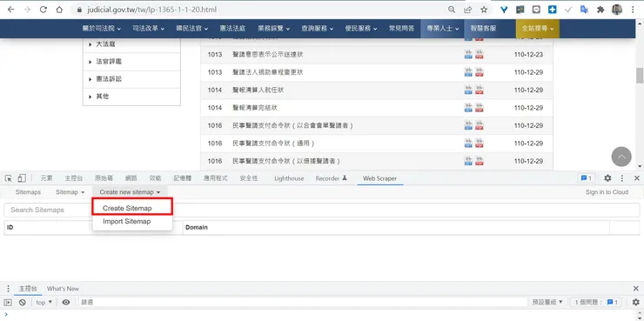Image resolution: width=644 pixels, height=321 pixels.
Task: Open the Google Translate extension icon
Action: tap(584, 10)
